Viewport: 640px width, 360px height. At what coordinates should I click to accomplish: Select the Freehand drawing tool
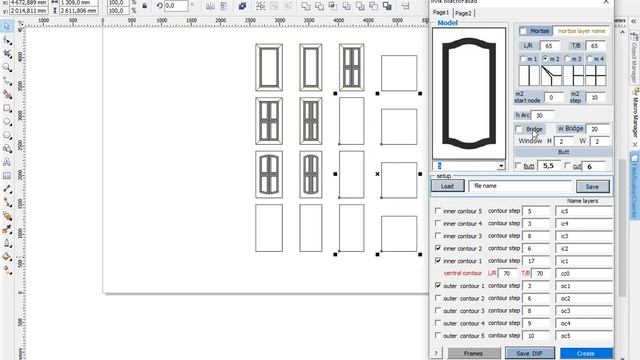(7, 81)
